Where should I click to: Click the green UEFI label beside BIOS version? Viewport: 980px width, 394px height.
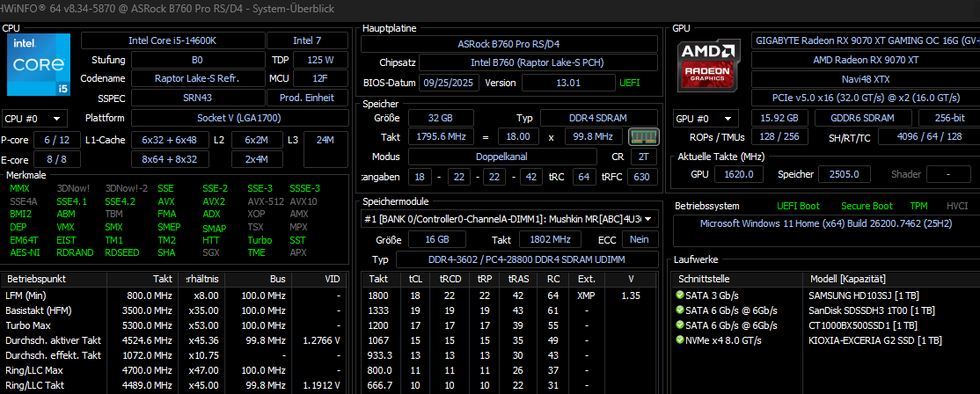[629, 83]
